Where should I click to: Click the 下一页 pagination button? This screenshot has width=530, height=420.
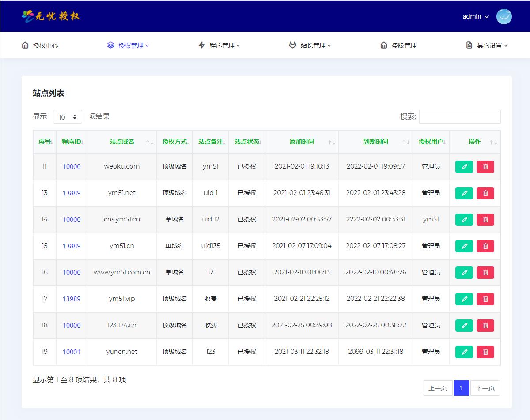point(485,388)
